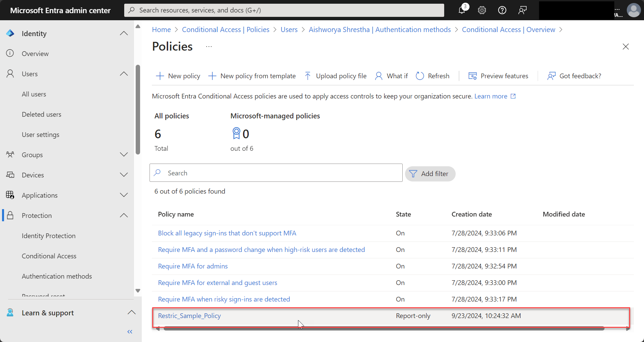Collapse the Identity section chevron

[x=124, y=33]
